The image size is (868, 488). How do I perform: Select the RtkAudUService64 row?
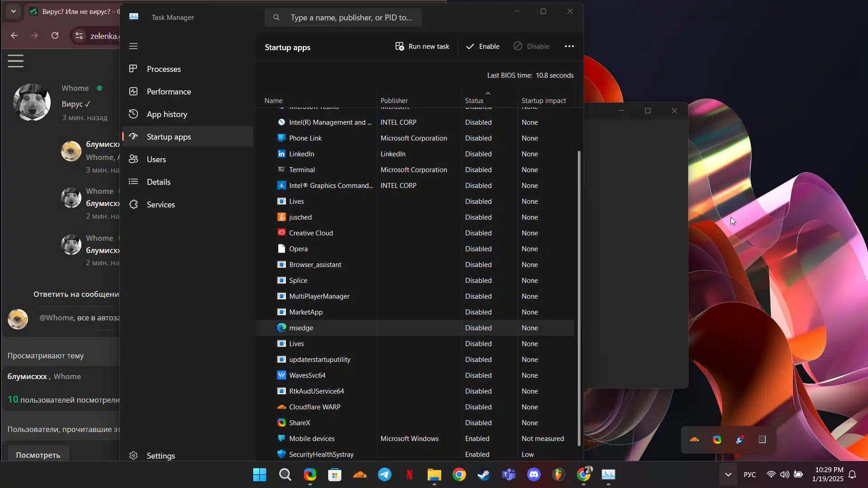(415, 391)
